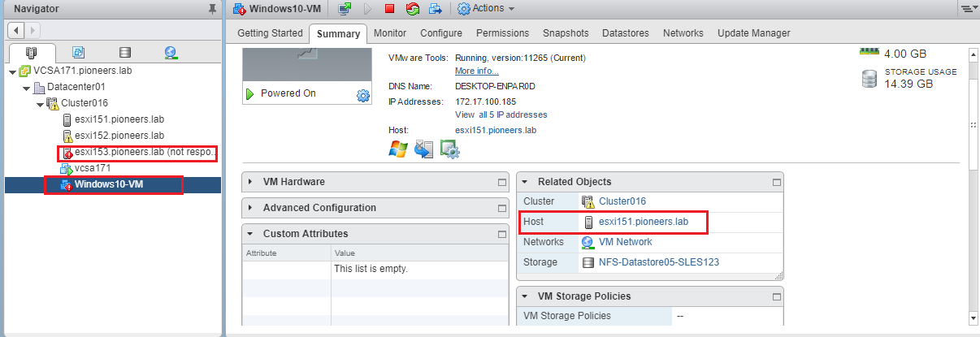980x337 pixels.
Task: Open Networking inventory tab in Navigator
Action: (171, 53)
